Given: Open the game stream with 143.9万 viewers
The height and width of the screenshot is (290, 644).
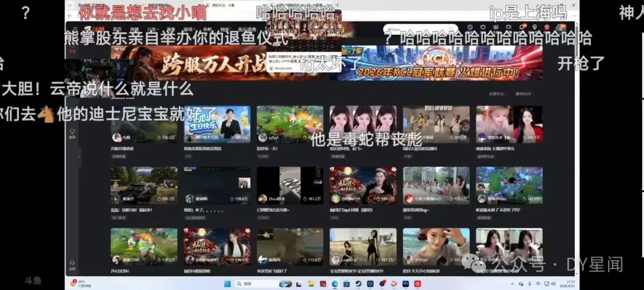Looking at the screenshot, I should click(x=509, y=185).
